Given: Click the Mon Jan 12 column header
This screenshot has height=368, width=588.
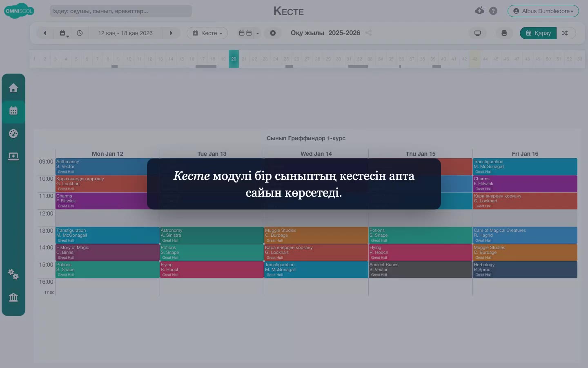Looking at the screenshot, I should point(107,154).
